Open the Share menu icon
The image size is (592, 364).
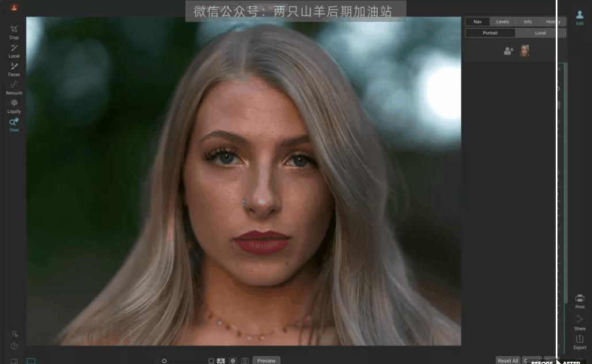pos(579,323)
